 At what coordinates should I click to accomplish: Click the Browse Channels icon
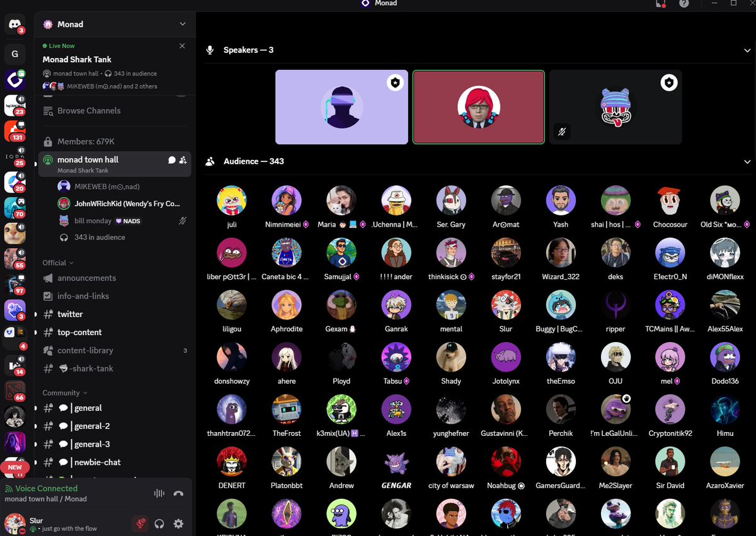tap(48, 111)
